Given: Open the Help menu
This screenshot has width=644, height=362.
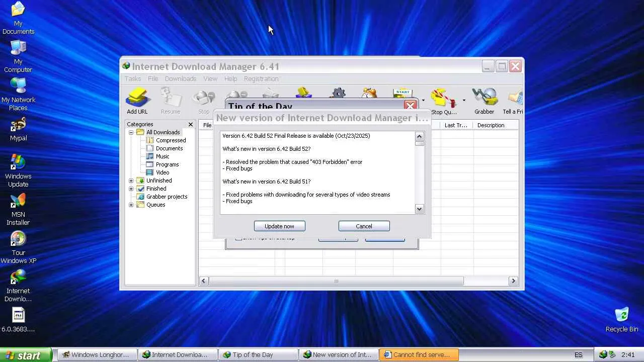Looking at the screenshot, I should (230, 79).
